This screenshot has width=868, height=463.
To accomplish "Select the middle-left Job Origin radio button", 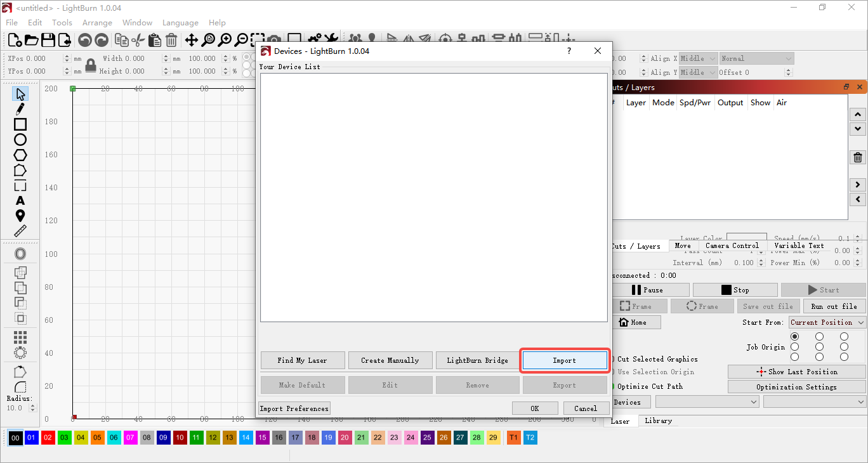I will [795, 347].
